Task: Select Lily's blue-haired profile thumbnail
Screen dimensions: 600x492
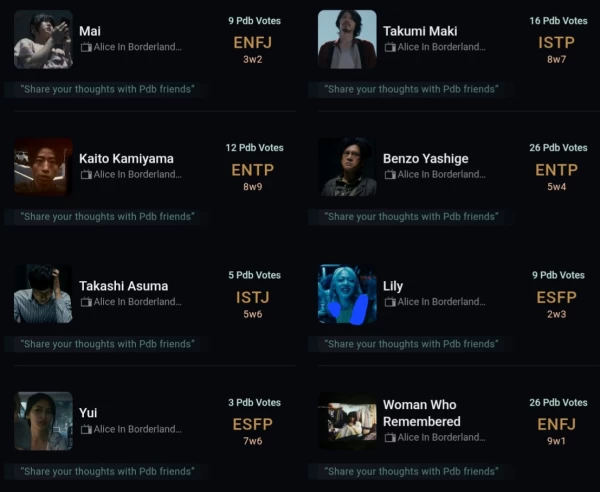Action: (x=347, y=294)
